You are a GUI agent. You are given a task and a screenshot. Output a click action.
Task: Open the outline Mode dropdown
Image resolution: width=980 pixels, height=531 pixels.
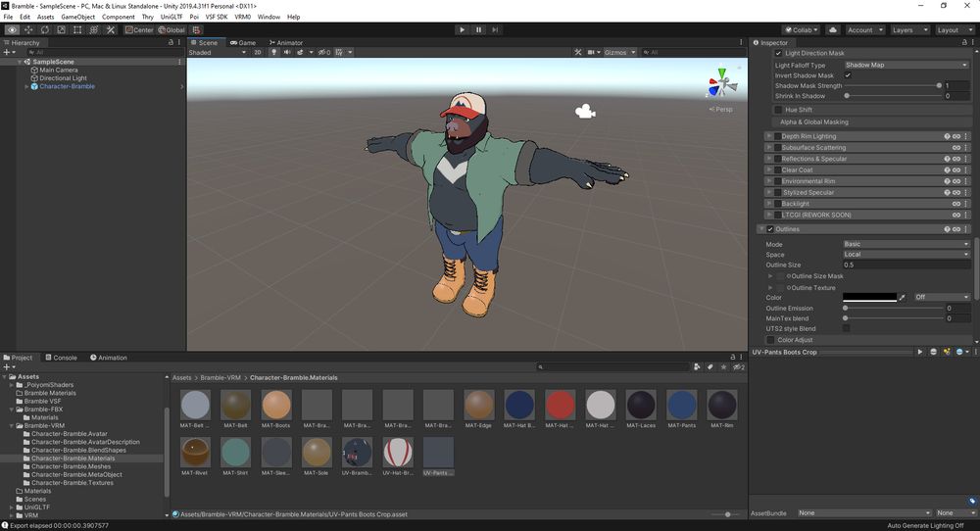(906, 244)
